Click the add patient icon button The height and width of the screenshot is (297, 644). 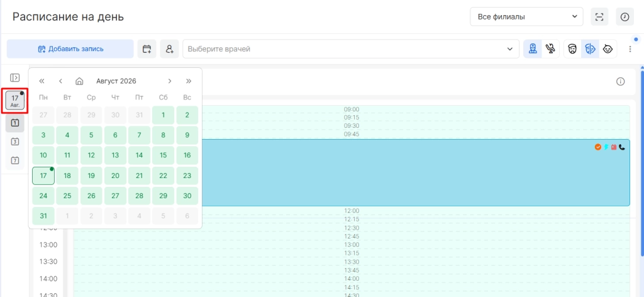[170, 49]
